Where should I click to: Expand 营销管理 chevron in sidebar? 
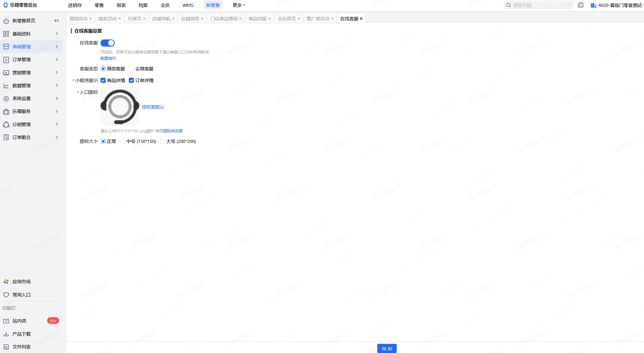click(57, 73)
